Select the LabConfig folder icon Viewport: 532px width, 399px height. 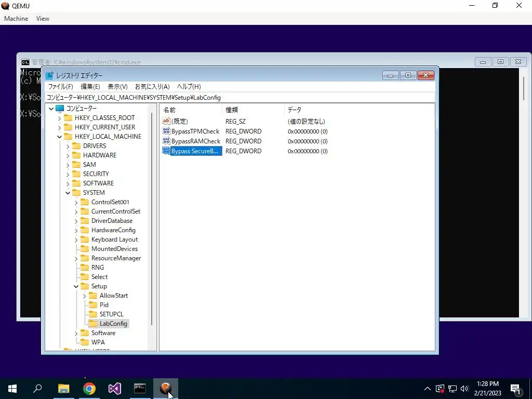[93, 324]
